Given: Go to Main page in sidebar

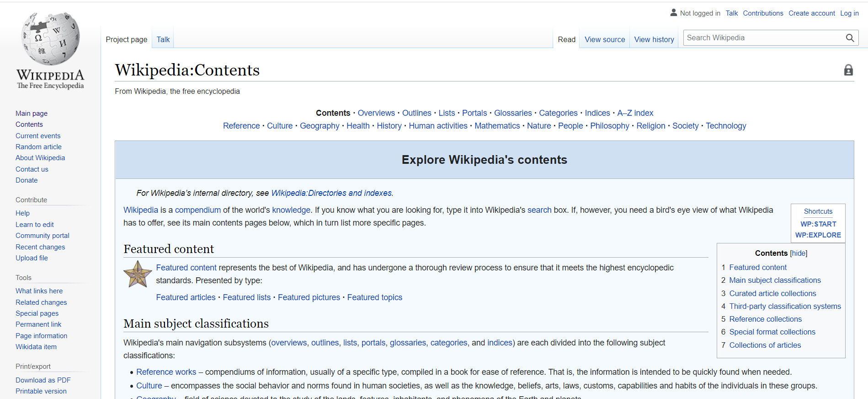Looking at the screenshot, I should pyautogui.click(x=32, y=113).
